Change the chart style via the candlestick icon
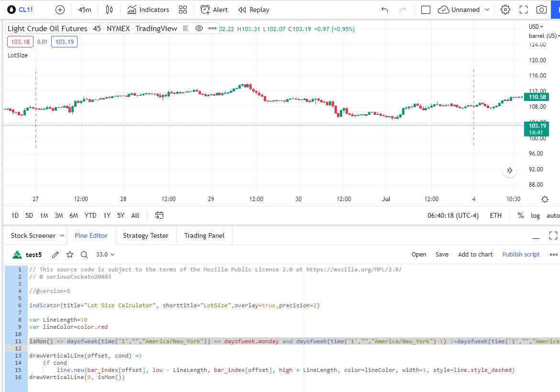The image size is (560, 392). pos(109,10)
